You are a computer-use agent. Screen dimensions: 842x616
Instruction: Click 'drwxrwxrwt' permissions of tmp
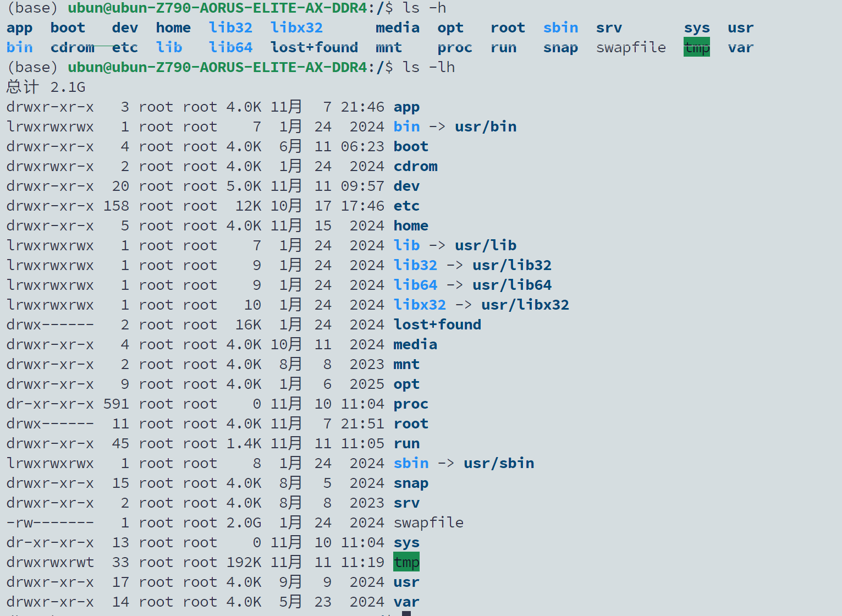51,562
